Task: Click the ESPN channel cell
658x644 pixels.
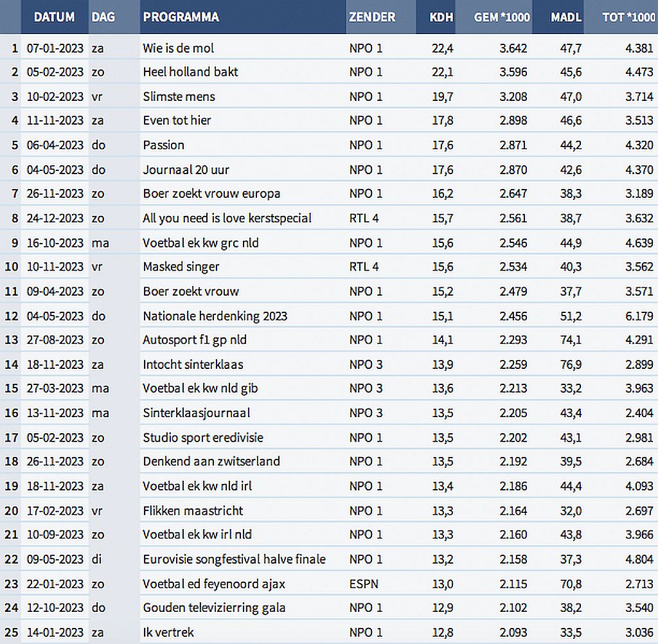Action: pyautogui.click(x=364, y=584)
